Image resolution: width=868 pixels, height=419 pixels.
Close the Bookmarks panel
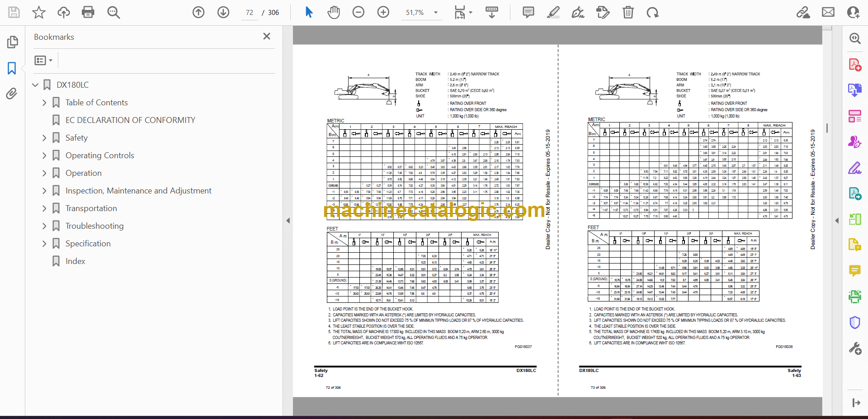(267, 36)
